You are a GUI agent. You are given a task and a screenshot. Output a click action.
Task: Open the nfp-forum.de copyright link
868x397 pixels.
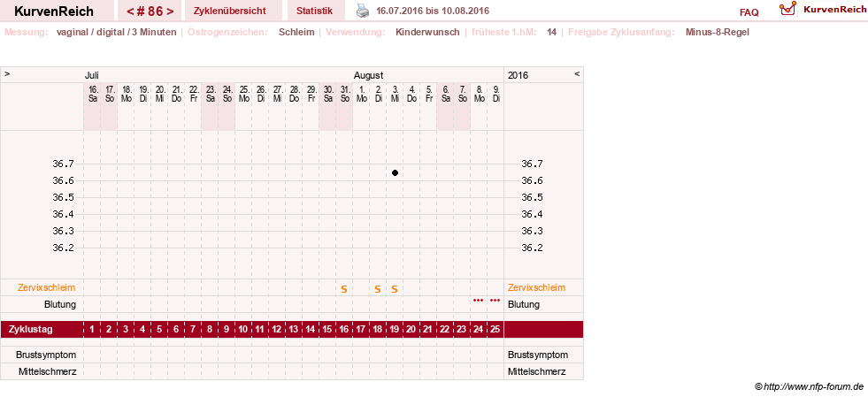click(809, 386)
